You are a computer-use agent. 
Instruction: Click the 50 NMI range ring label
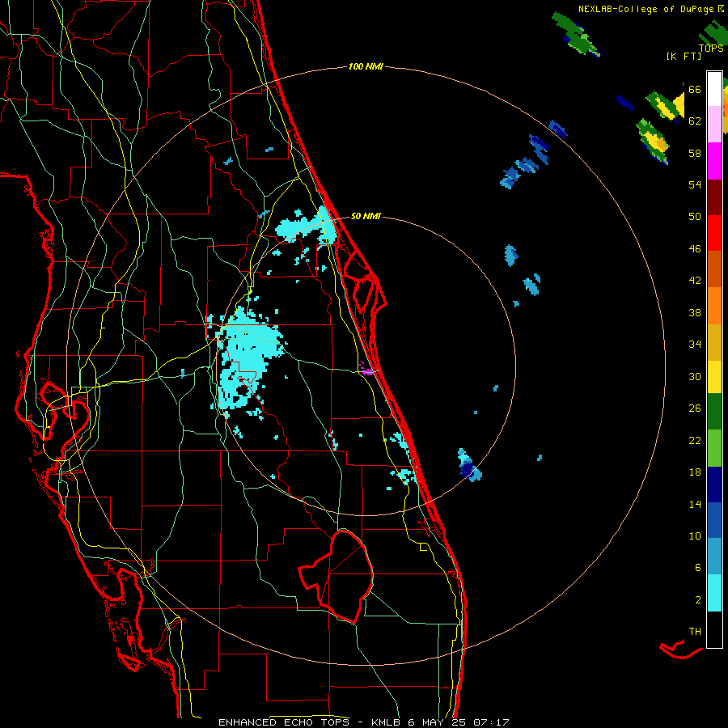click(x=366, y=216)
